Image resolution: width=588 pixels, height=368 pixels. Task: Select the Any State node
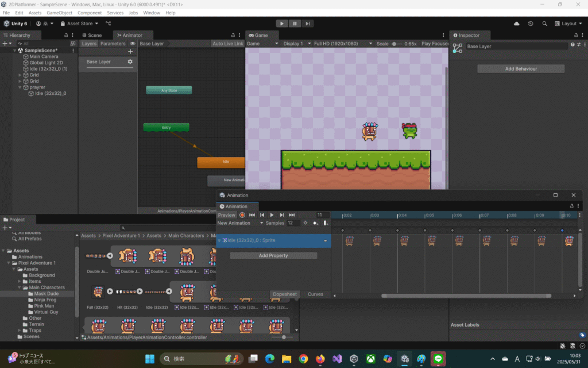pos(169,90)
